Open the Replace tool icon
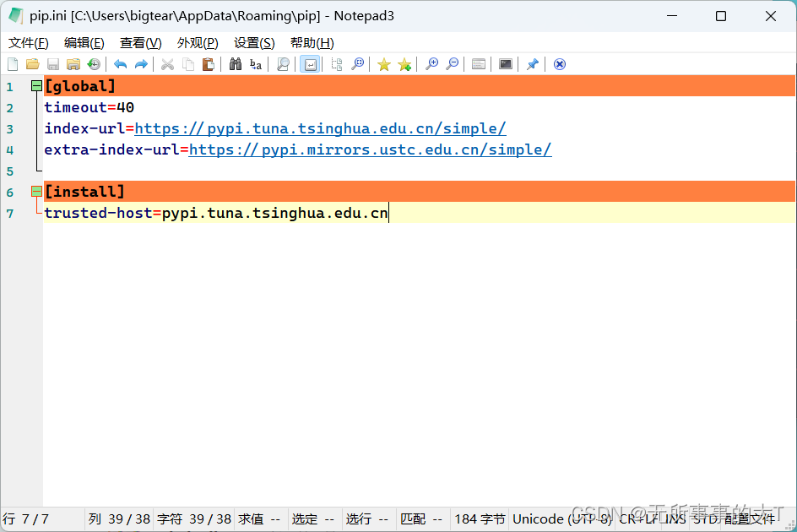797x532 pixels. tap(256, 64)
